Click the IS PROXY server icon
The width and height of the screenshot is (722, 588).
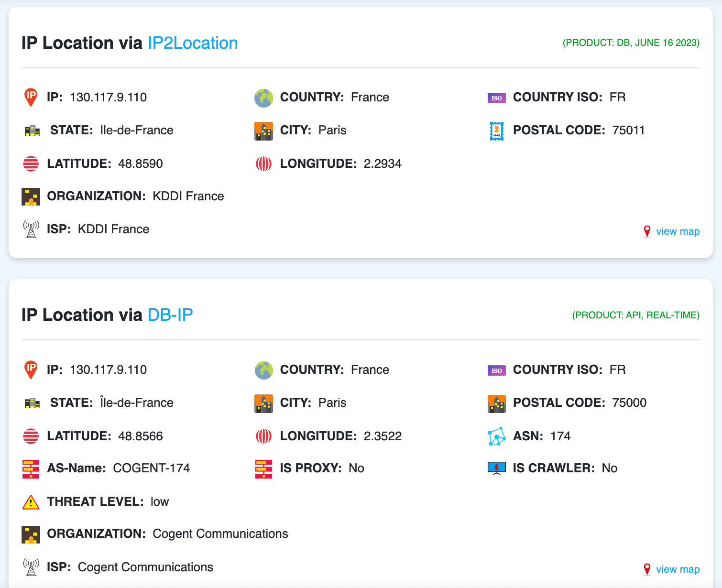click(x=263, y=469)
